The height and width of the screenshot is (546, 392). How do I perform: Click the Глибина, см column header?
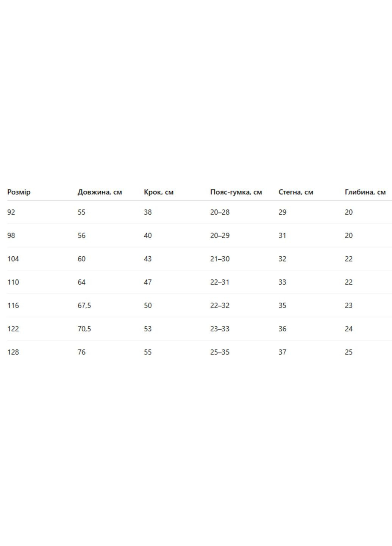point(365,192)
